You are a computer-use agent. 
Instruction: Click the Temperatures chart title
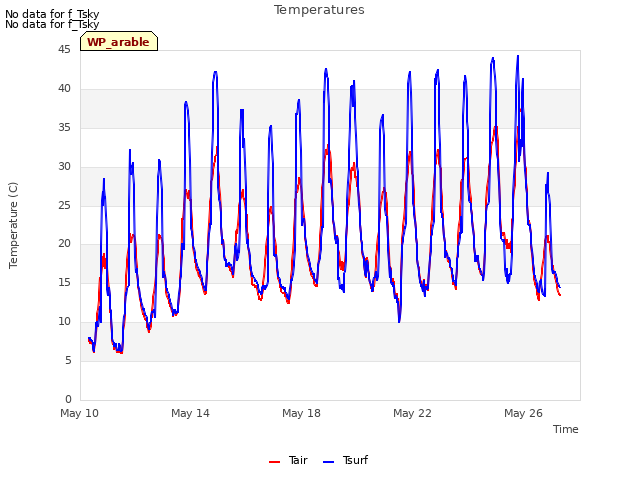coord(319,10)
